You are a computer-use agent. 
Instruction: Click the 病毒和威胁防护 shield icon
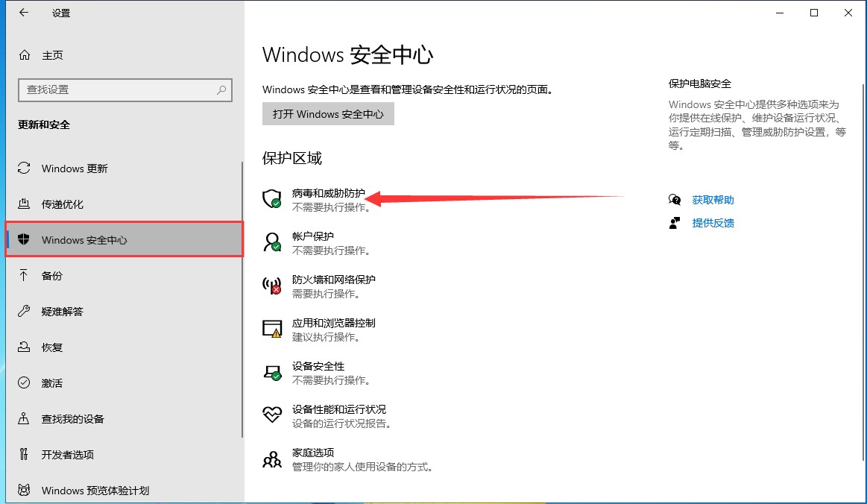pos(272,198)
